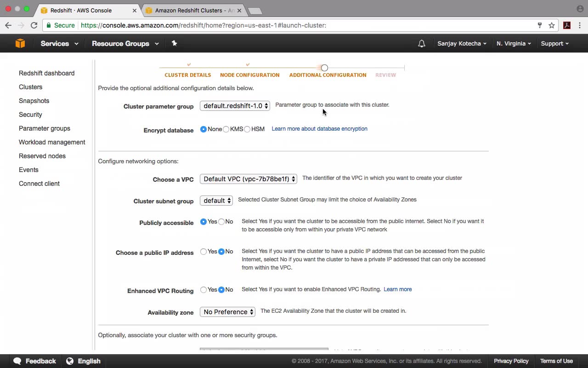Open the Availability zone dropdown
The image size is (588, 368).
click(x=227, y=312)
